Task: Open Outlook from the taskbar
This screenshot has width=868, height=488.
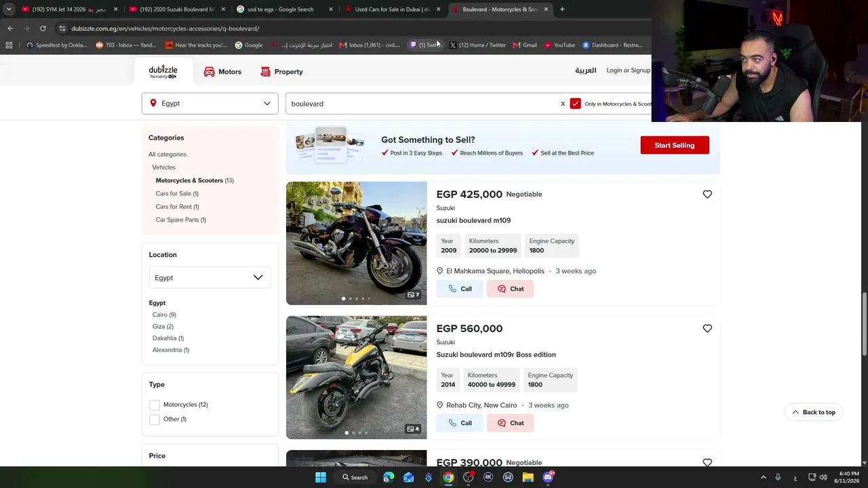Action: (x=408, y=477)
